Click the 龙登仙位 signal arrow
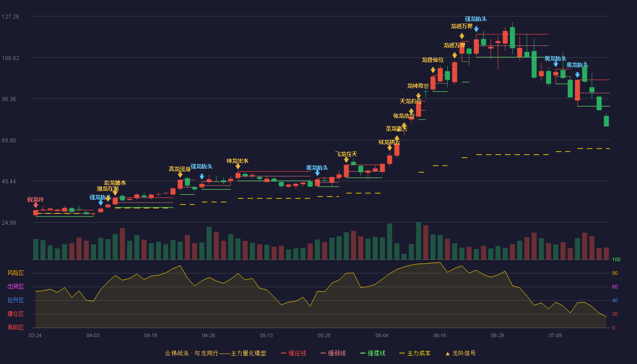Screen dimensions: 637x364 click(x=433, y=70)
